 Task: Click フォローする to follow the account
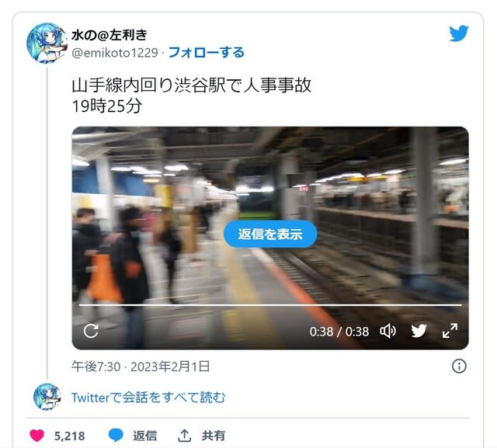(207, 53)
